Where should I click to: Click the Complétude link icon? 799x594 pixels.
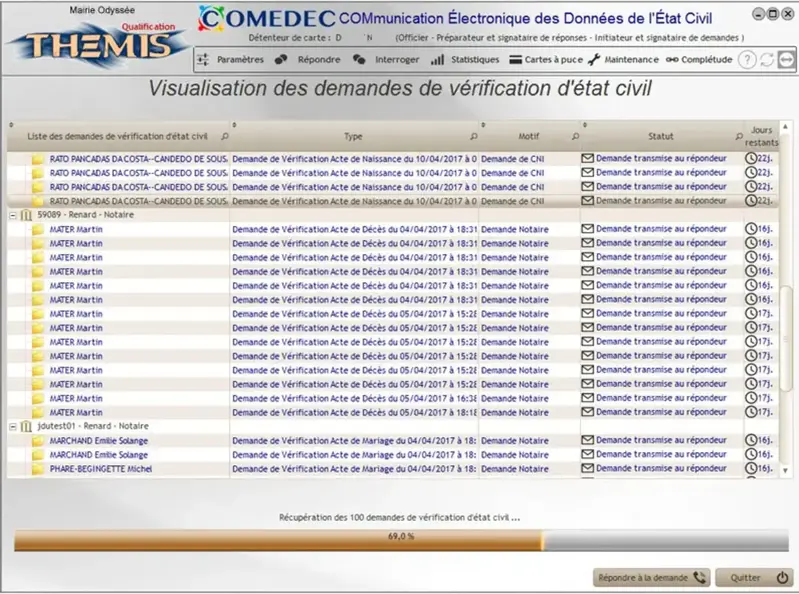(x=672, y=60)
